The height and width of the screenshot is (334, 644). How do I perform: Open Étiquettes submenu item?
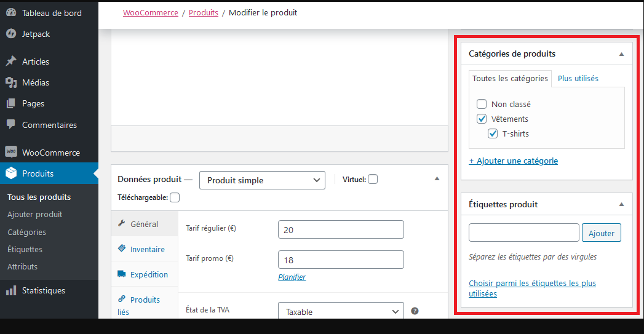point(25,249)
